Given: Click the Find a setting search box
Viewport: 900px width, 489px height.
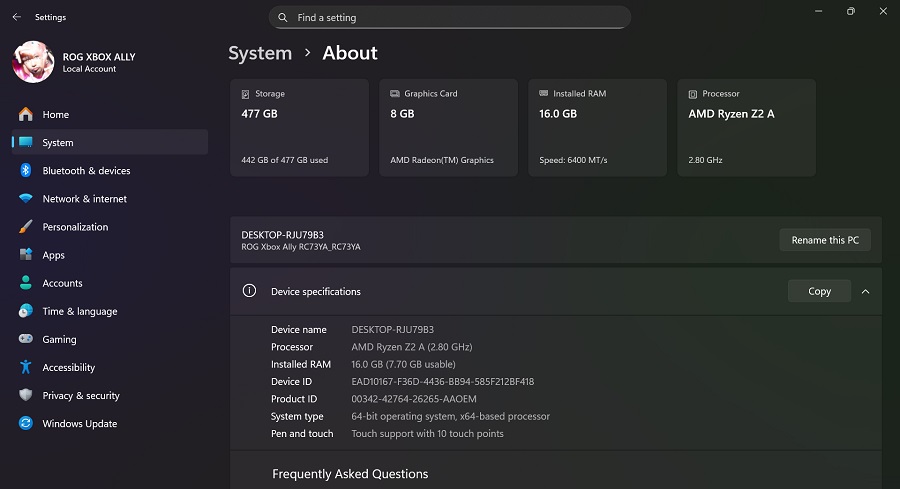Looking at the screenshot, I should (x=450, y=17).
